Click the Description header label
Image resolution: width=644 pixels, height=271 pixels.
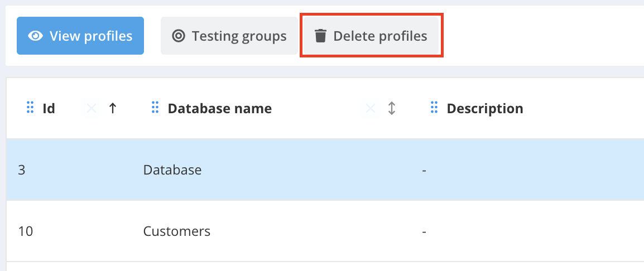pos(485,108)
